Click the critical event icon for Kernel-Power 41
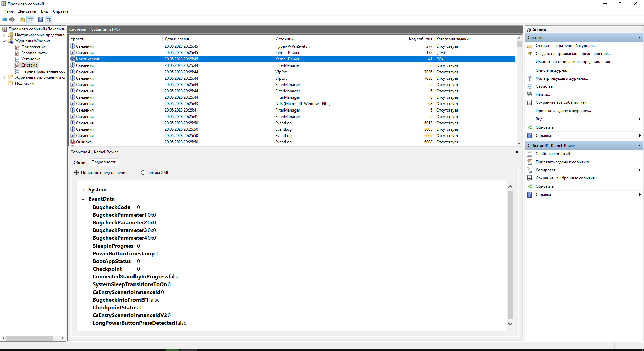Screen dimensions: 644x351 pyautogui.click(x=73, y=59)
